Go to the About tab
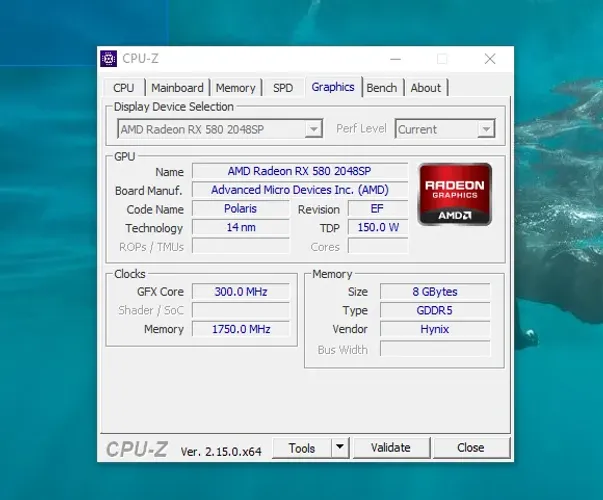The height and width of the screenshot is (500, 603). coord(426,88)
